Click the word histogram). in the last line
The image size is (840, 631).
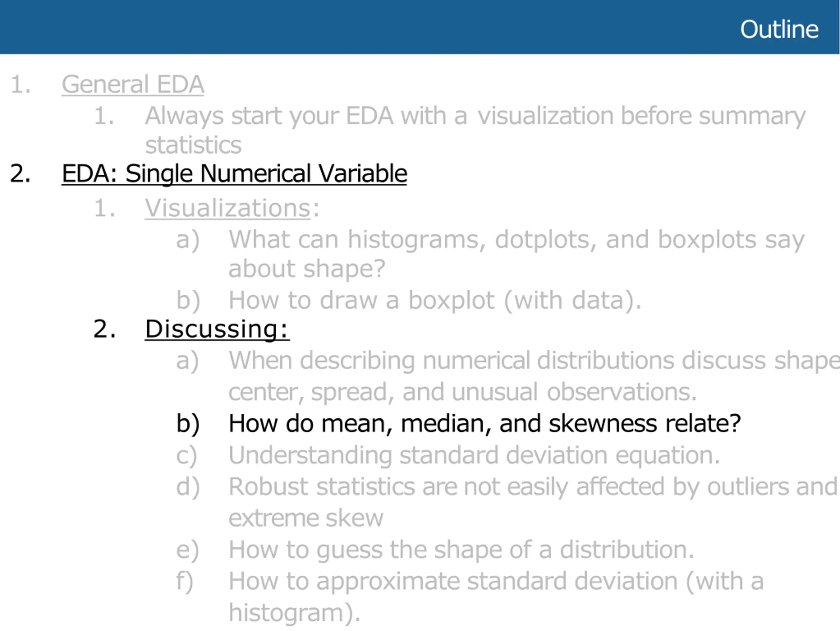click(x=294, y=612)
